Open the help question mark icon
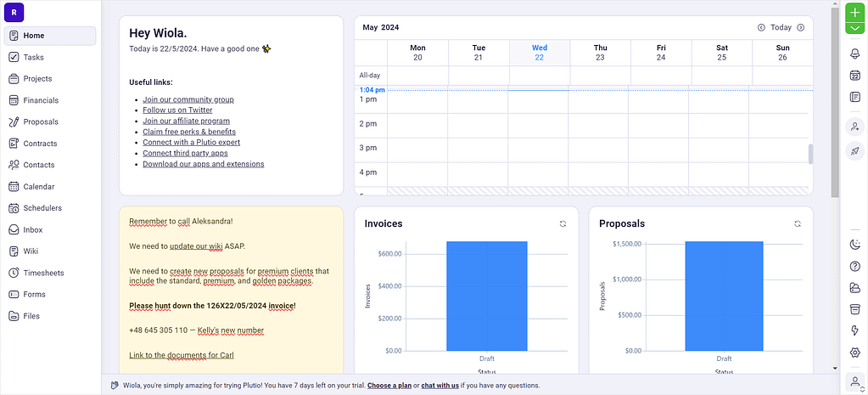The image size is (868, 395). 854,266
